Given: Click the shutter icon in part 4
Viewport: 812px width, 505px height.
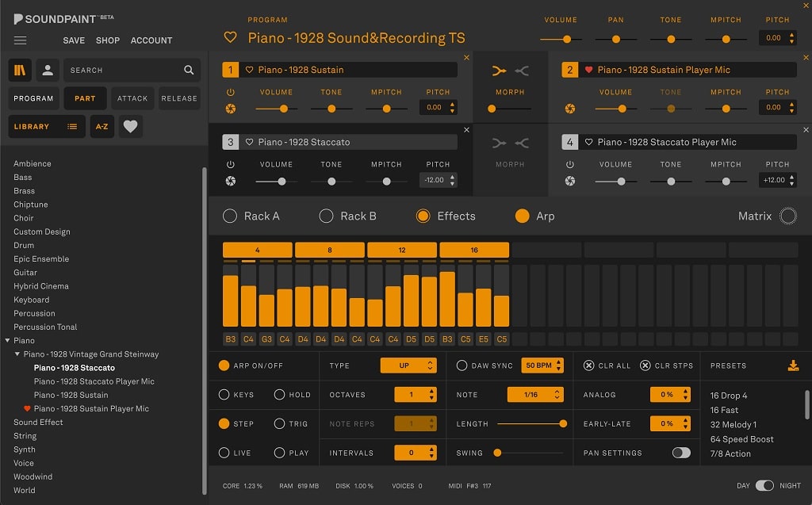Looking at the screenshot, I should (570, 181).
